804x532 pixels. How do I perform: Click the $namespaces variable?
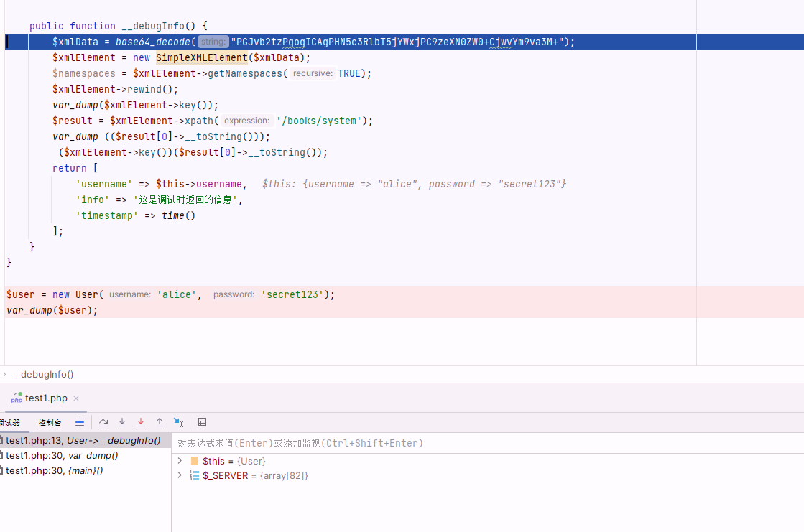[83, 74]
